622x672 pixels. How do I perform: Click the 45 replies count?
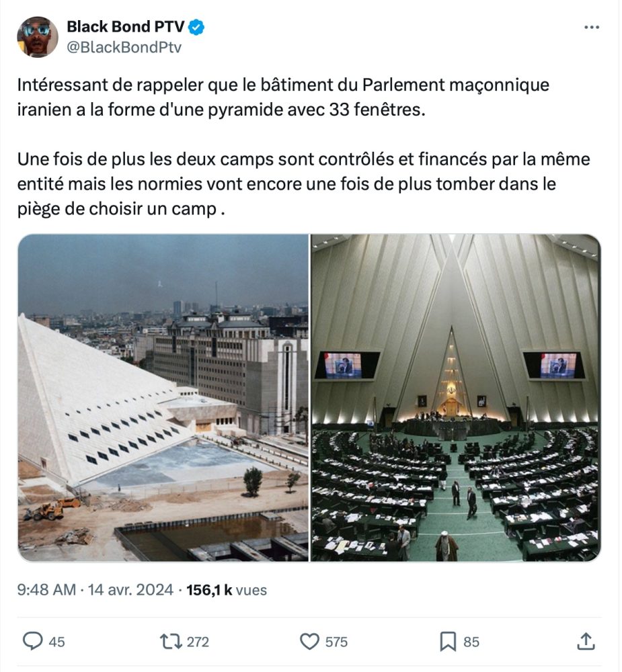[56, 642]
